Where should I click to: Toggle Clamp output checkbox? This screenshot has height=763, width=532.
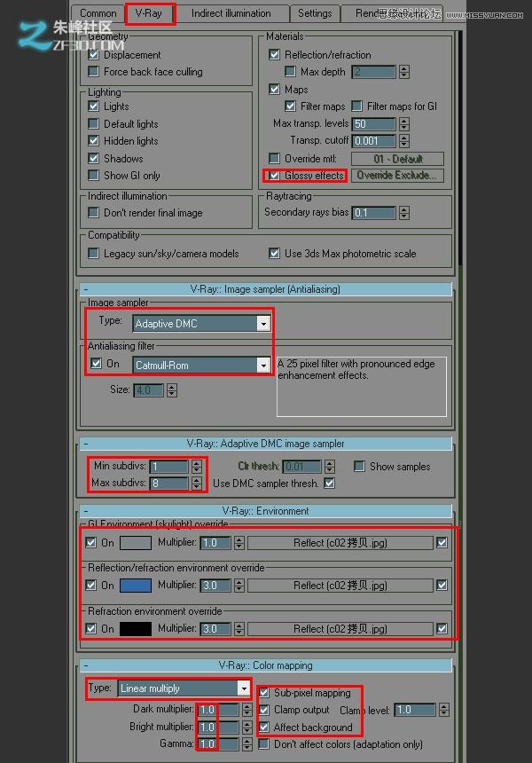pos(263,710)
